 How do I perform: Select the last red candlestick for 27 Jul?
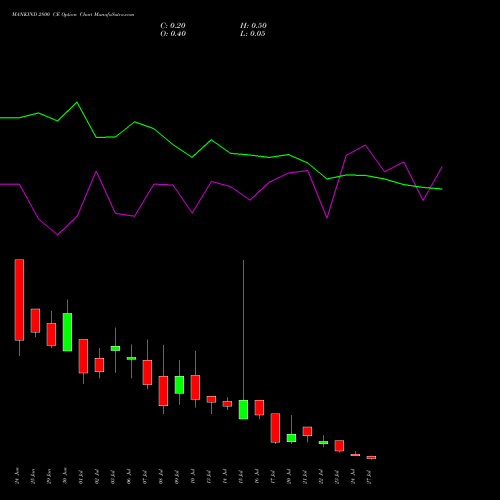(371, 457)
